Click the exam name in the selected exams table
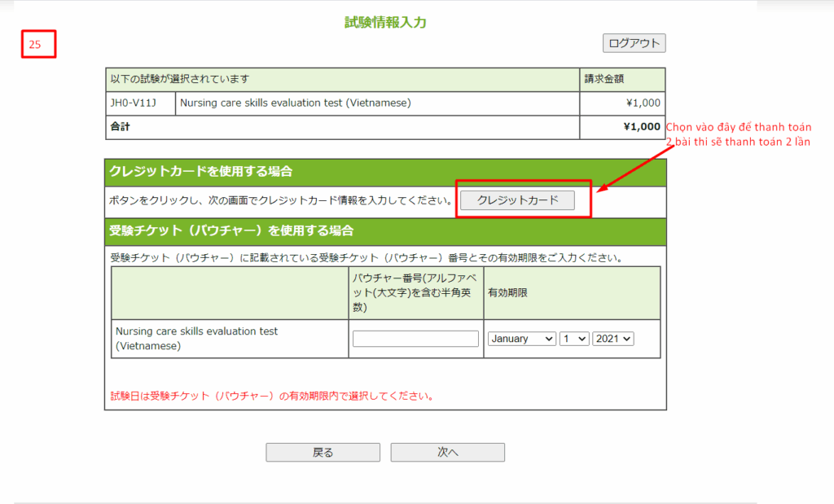This screenshot has height=504, width=834. [295, 103]
